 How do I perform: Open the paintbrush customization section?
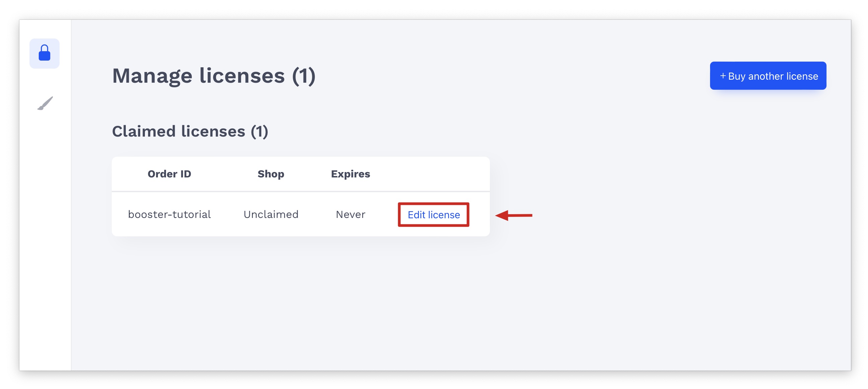45,103
